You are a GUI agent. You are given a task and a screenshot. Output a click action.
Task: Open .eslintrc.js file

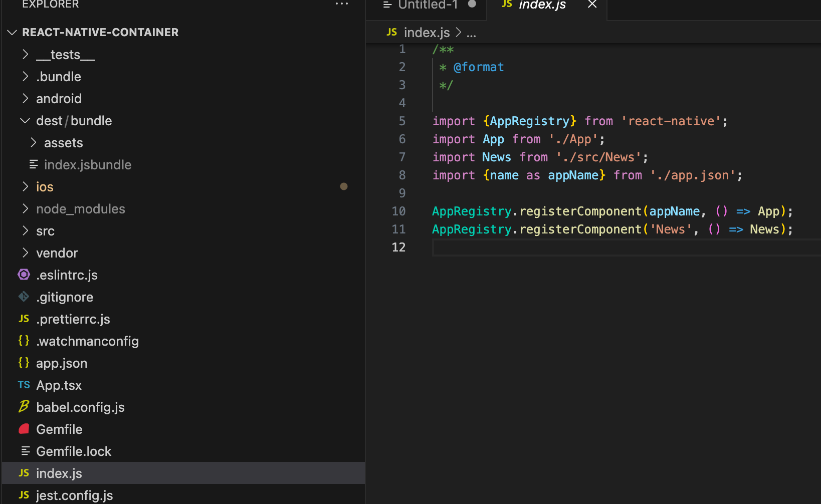67,275
